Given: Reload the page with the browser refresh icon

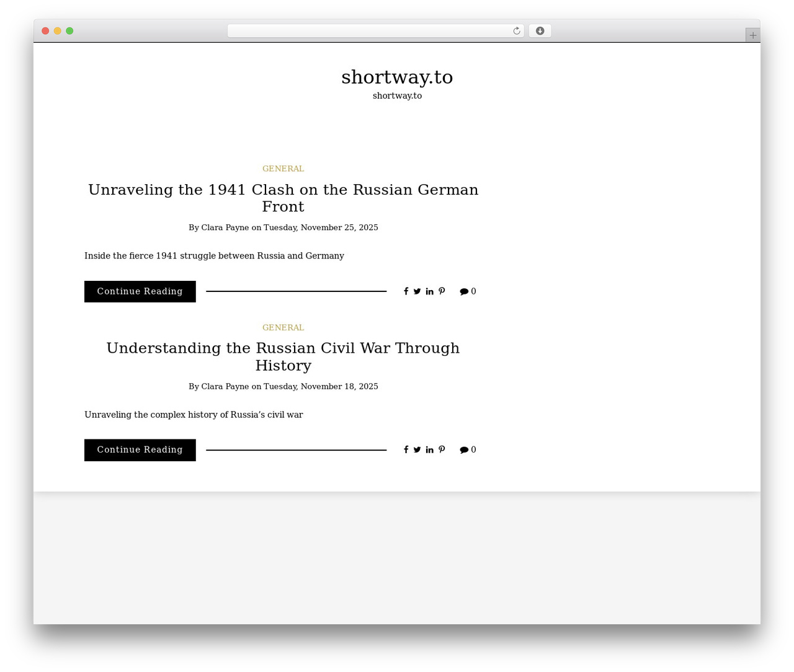Looking at the screenshot, I should click(x=516, y=31).
